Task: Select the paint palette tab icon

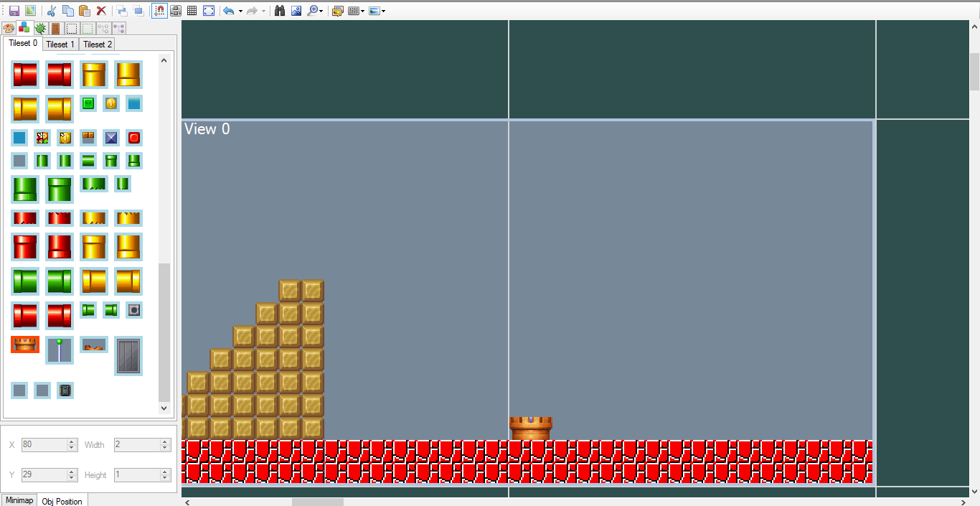Action: pyautogui.click(x=9, y=29)
